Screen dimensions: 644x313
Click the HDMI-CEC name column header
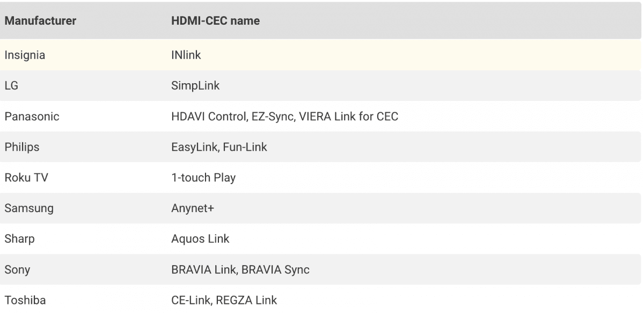(x=215, y=21)
